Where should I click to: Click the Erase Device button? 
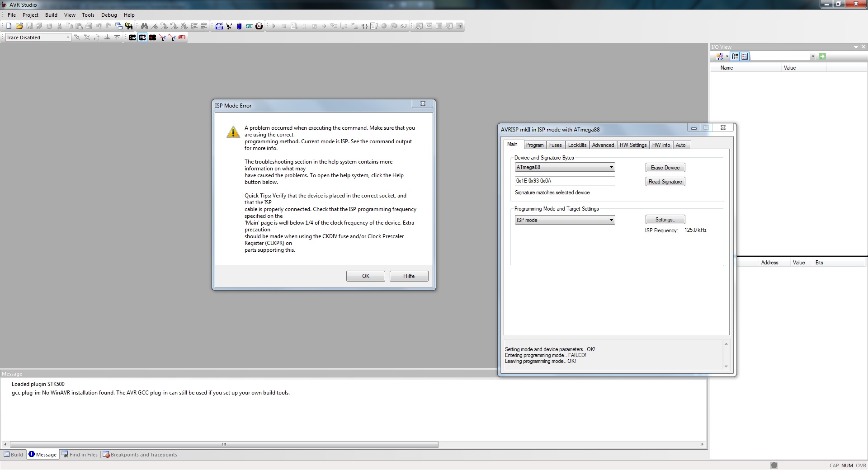[x=665, y=168]
